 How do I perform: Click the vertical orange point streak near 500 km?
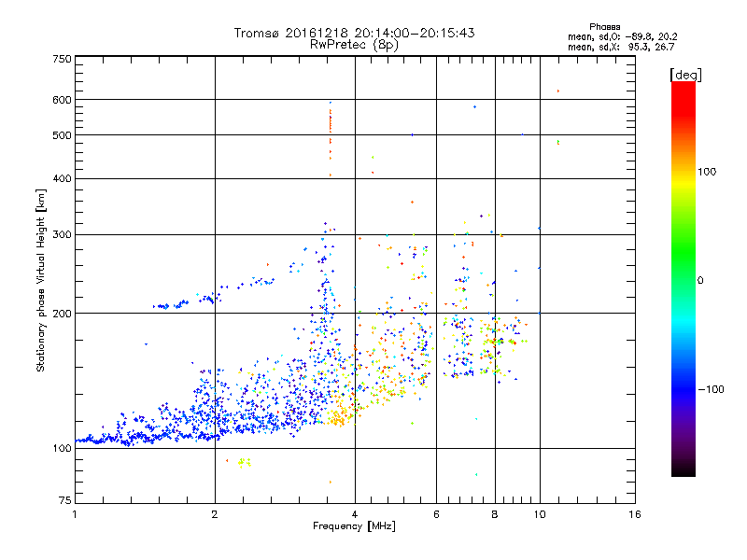(x=331, y=138)
